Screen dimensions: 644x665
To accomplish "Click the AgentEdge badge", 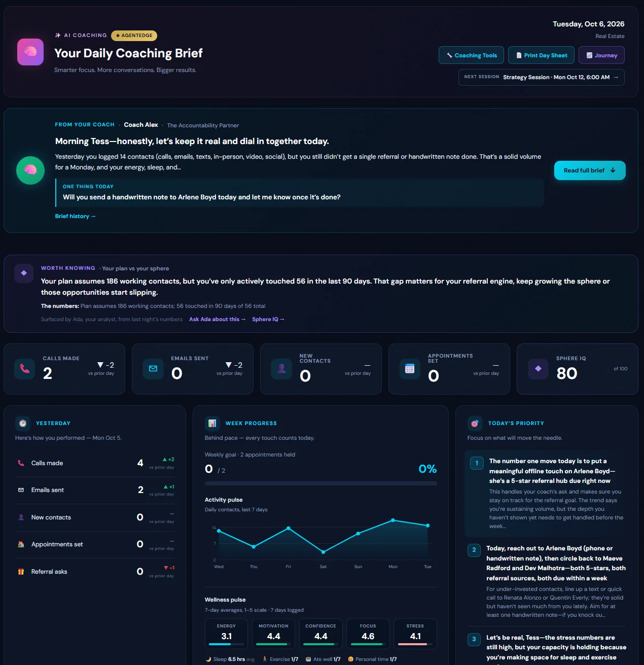I will (134, 36).
